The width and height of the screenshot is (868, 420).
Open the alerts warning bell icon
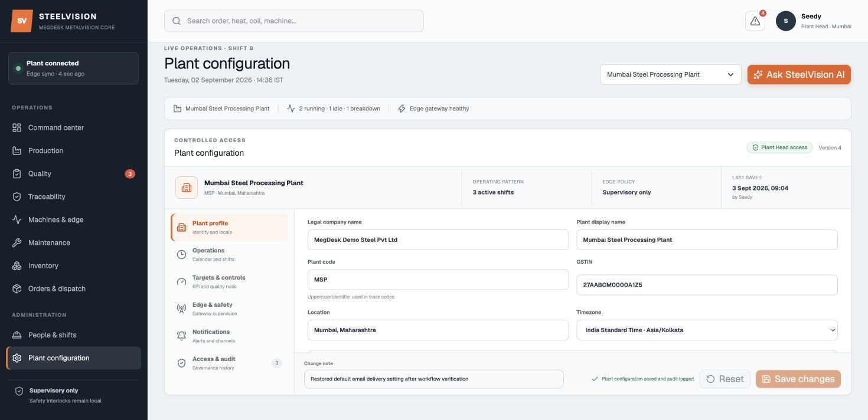click(755, 21)
